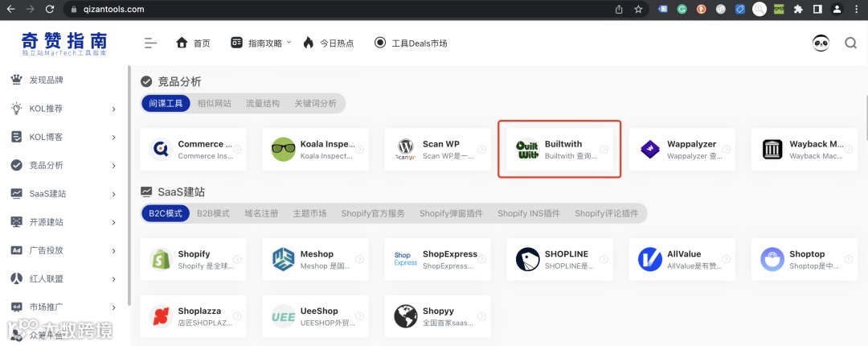
Task: Open the Commerce Inspector tool card
Action: (193, 149)
